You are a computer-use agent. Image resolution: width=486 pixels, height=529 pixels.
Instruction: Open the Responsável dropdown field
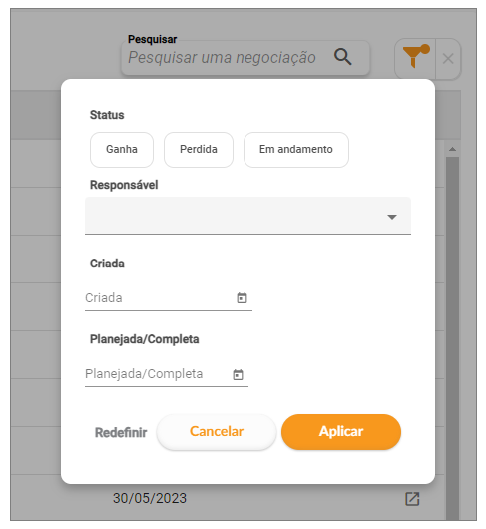(x=248, y=216)
